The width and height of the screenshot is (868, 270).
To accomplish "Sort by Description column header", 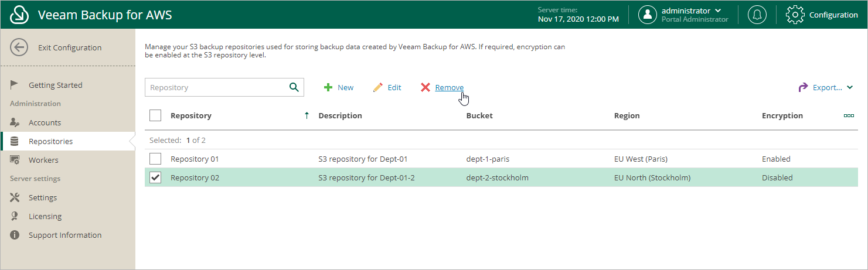I will coord(340,115).
